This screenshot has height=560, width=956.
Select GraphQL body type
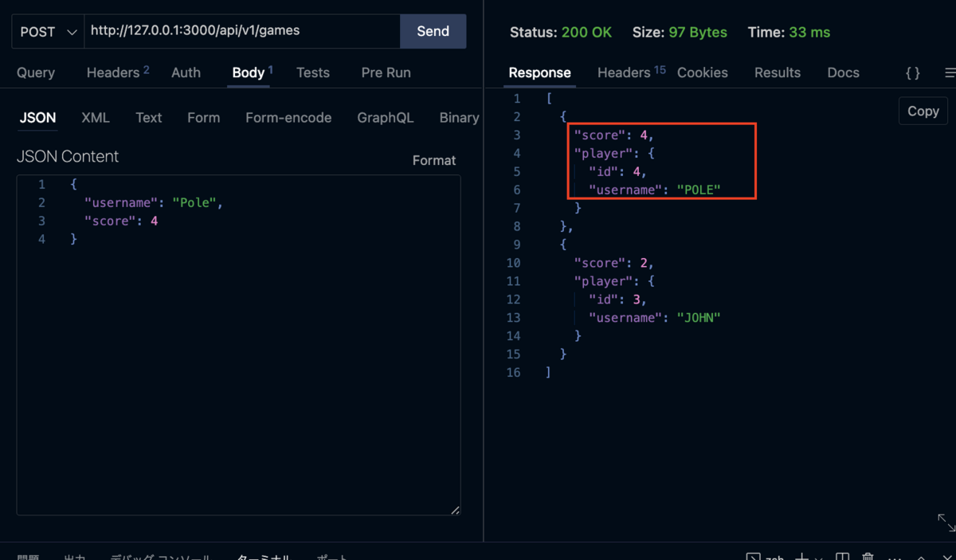(x=385, y=118)
